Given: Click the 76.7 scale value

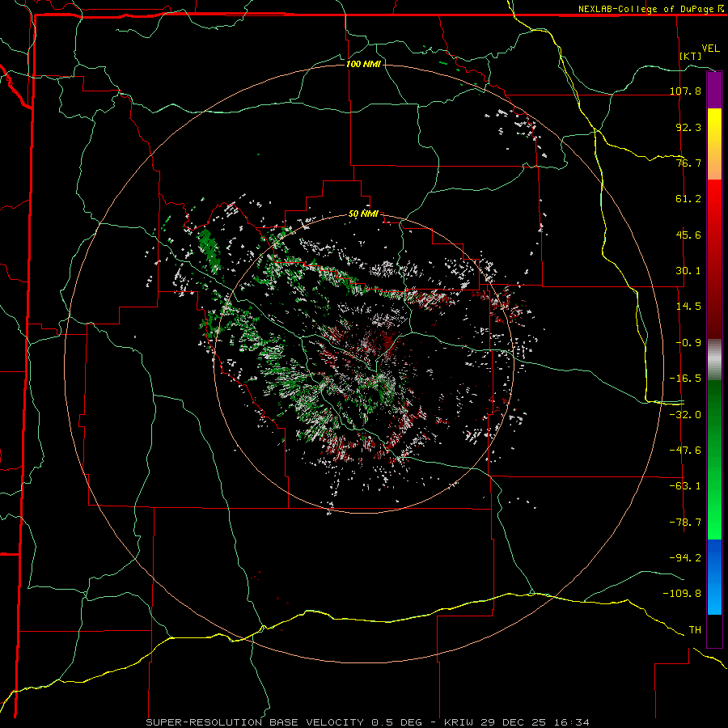Looking at the screenshot, I should click(x=688, y=163).
